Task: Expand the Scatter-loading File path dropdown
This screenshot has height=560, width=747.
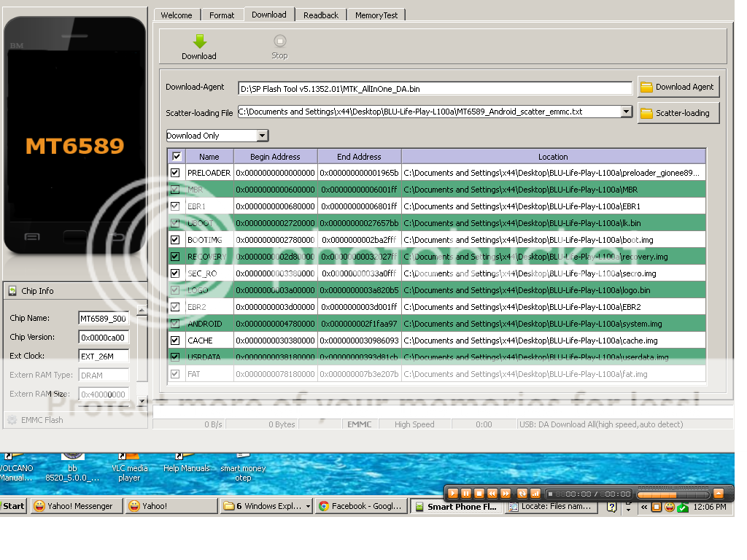Action: tap(626, 112)
